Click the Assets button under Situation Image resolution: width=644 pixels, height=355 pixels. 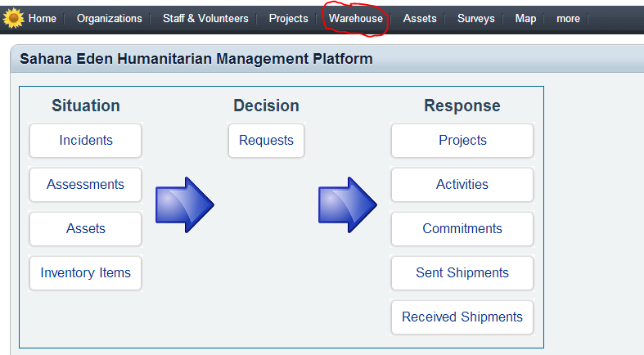(86, 229)
